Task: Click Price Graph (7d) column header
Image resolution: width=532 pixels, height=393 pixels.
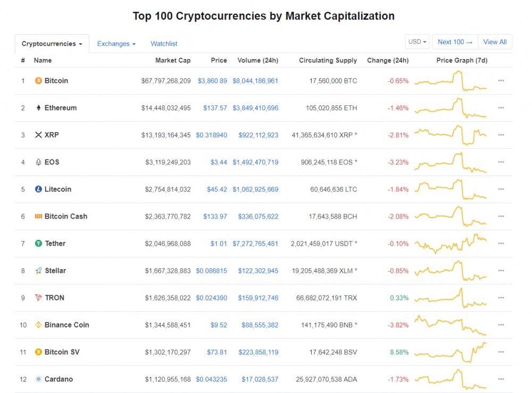Action: point(462,60)
